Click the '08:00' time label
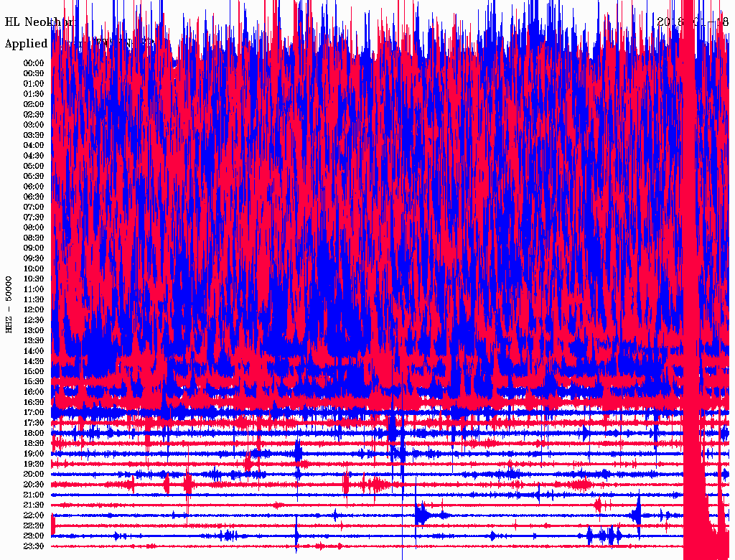The image size is (735, 560). (x=34, y=228)
